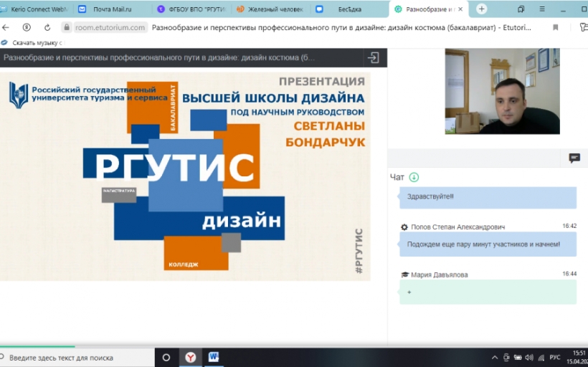The width and height of the screenshot is (588, 367).
Task: Open Cortana circle button on taskbar
Action: pos(166,358)
